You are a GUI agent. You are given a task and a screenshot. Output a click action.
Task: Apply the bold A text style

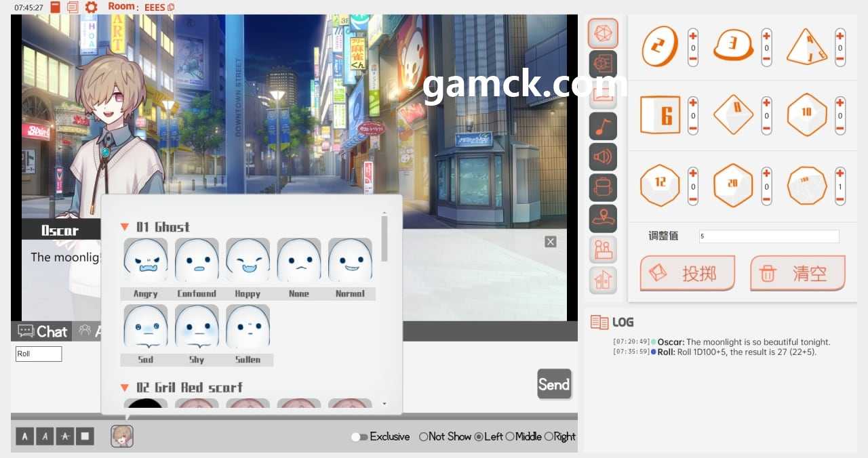coord(24,436)
